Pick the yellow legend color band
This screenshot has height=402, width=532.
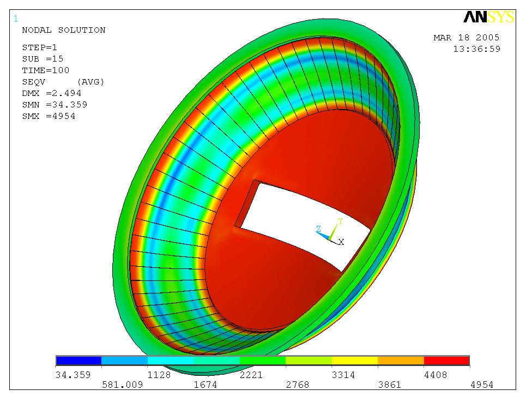354,361
